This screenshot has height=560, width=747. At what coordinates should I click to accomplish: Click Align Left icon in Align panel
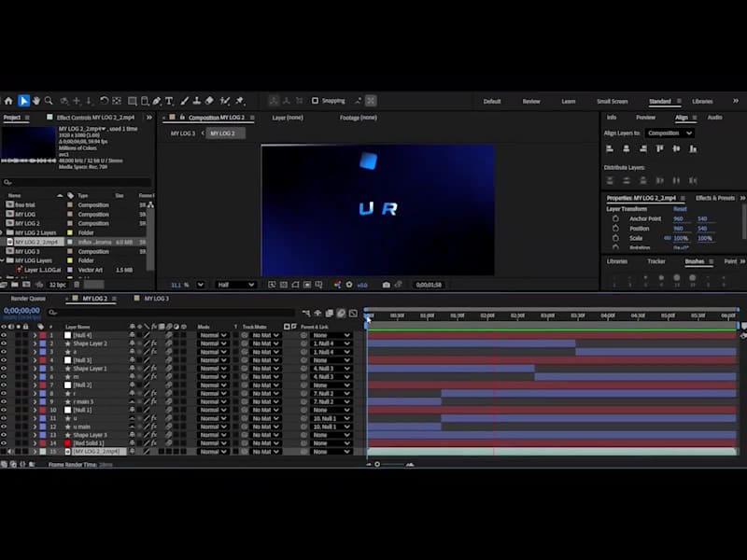click(x=610, y=149)
